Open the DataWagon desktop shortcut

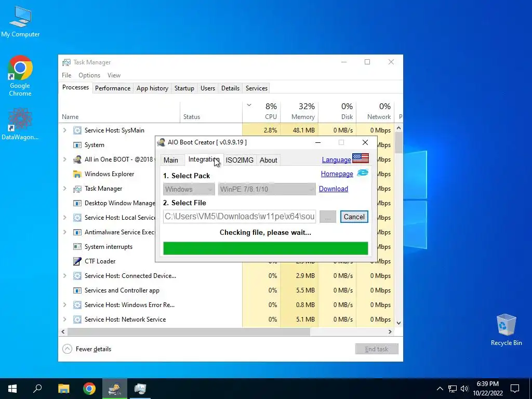[20, 124]
